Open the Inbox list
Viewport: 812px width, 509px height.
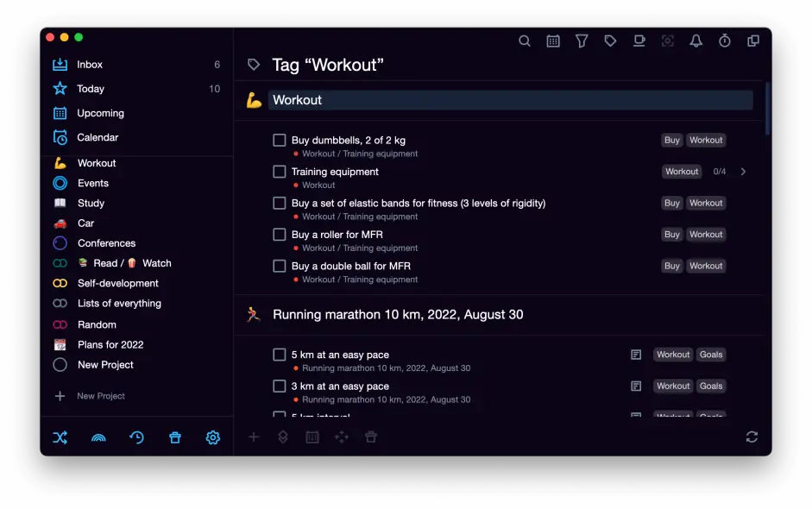coord(90,65)
